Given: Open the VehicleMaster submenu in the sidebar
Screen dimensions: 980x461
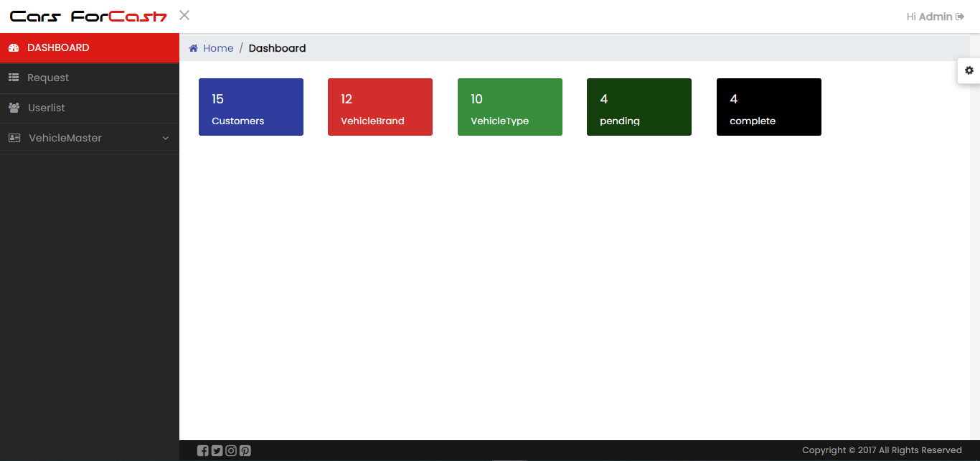Looking at the screenshot, I should 65,138.
